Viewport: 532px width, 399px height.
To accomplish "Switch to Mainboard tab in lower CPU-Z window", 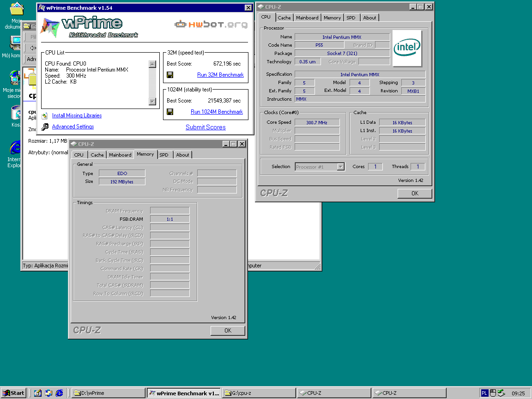I will point(120,155).
